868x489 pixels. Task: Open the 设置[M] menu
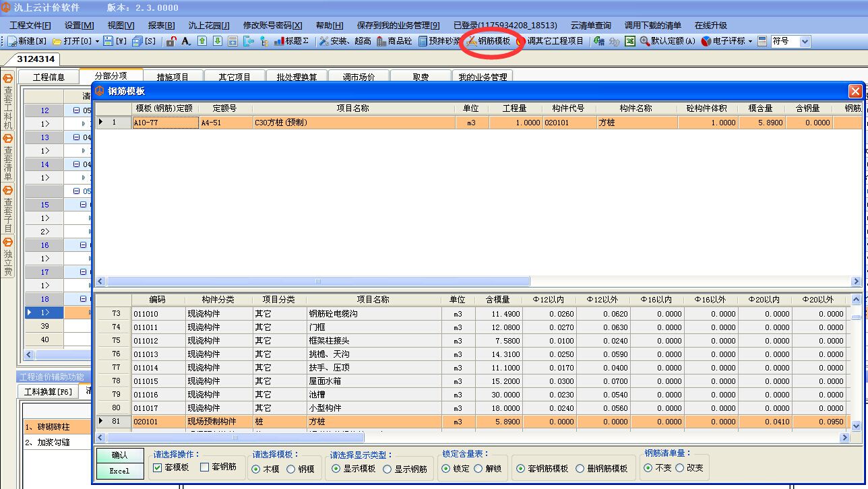(x=80, y=26)
